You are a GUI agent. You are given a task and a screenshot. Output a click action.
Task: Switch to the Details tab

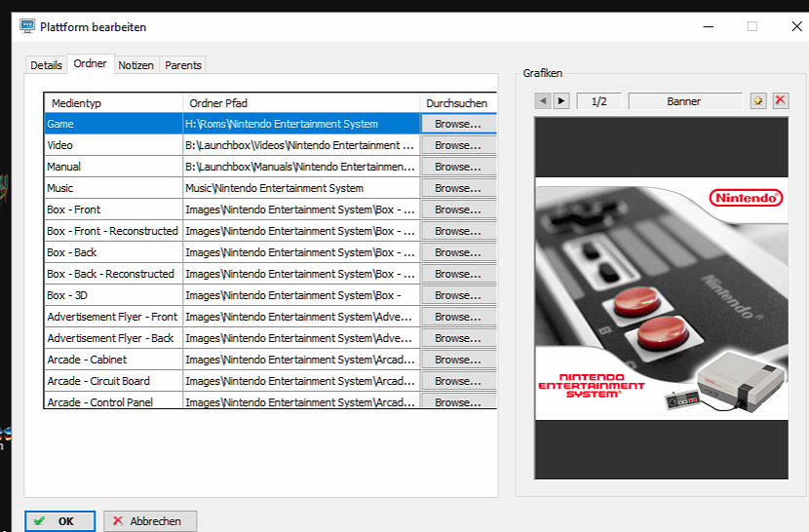pyautogui.click(x=46, y=65)
